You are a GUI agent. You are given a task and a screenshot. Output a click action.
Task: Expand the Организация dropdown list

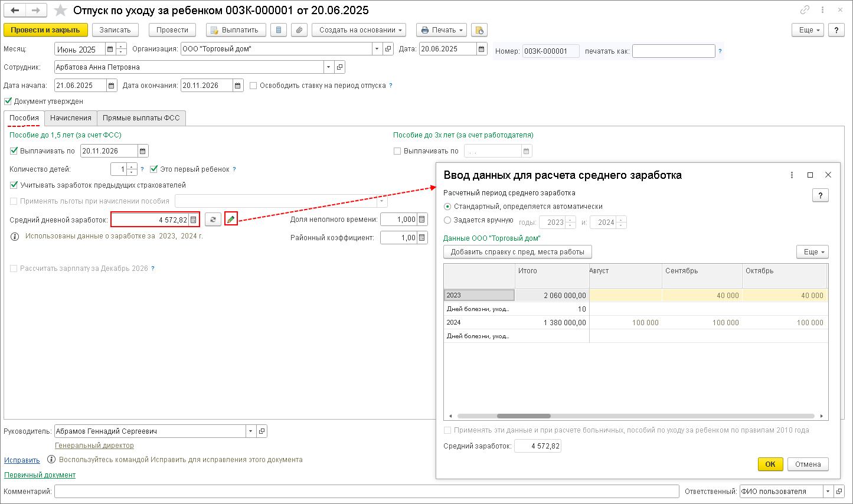click(x=377, y=49)
